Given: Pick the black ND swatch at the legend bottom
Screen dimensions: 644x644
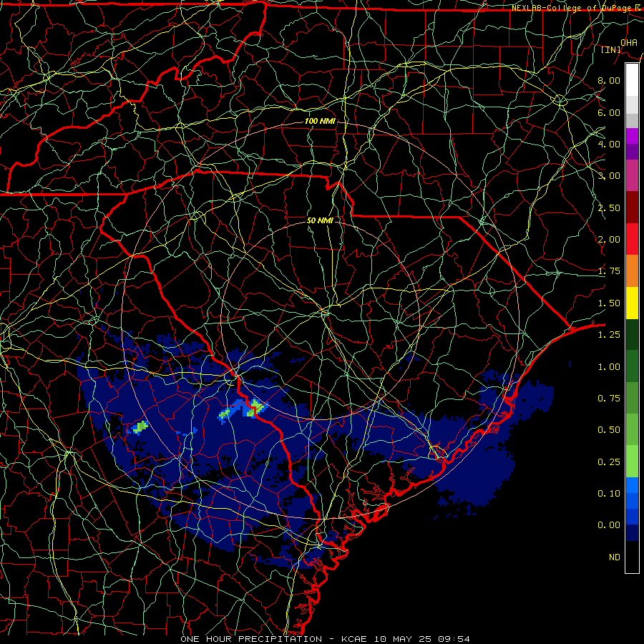Looking at the screenshot, I should (x=632, y=557).
